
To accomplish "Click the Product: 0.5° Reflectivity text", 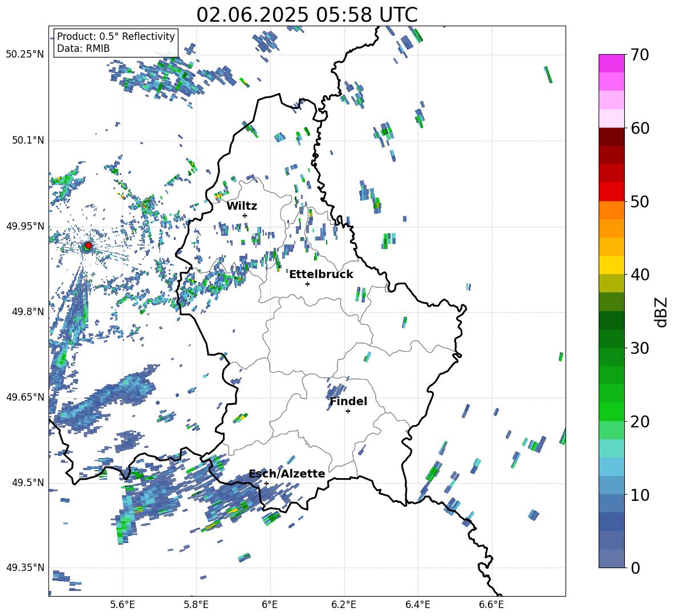I will pos(116,36).
